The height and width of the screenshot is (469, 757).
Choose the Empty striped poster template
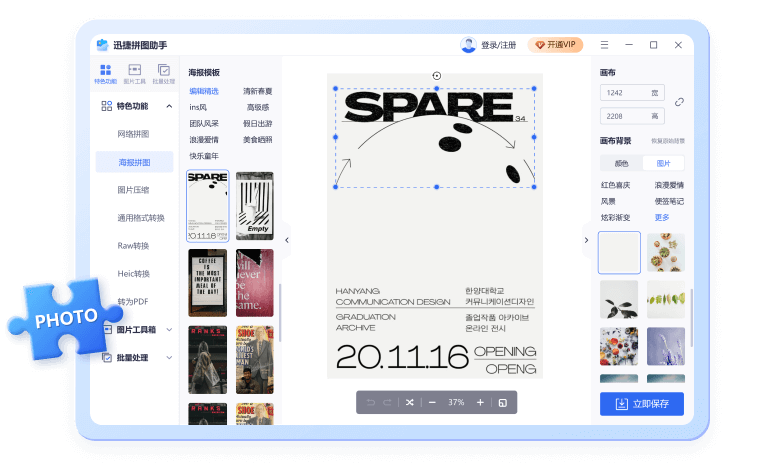click(x=255, y=206)
